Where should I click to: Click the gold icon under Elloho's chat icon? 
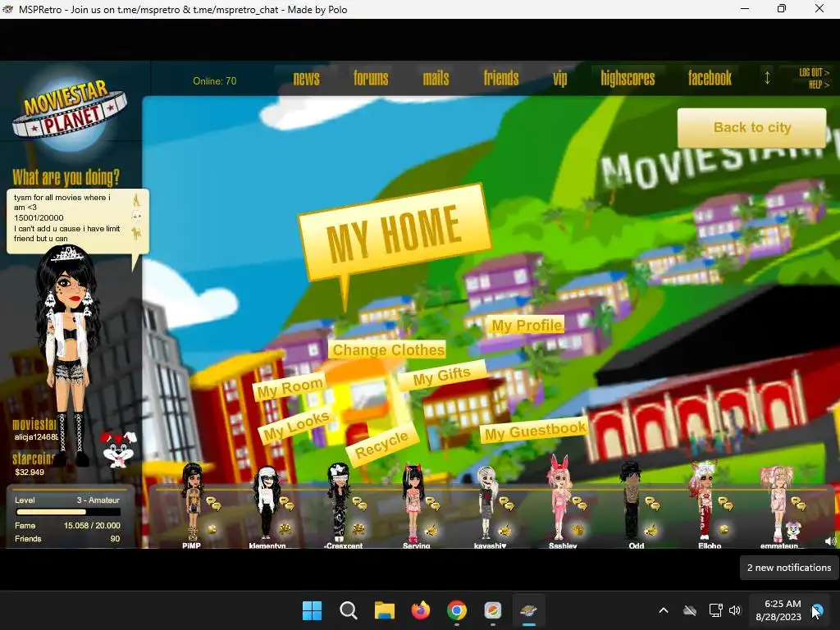click(724, 529)
